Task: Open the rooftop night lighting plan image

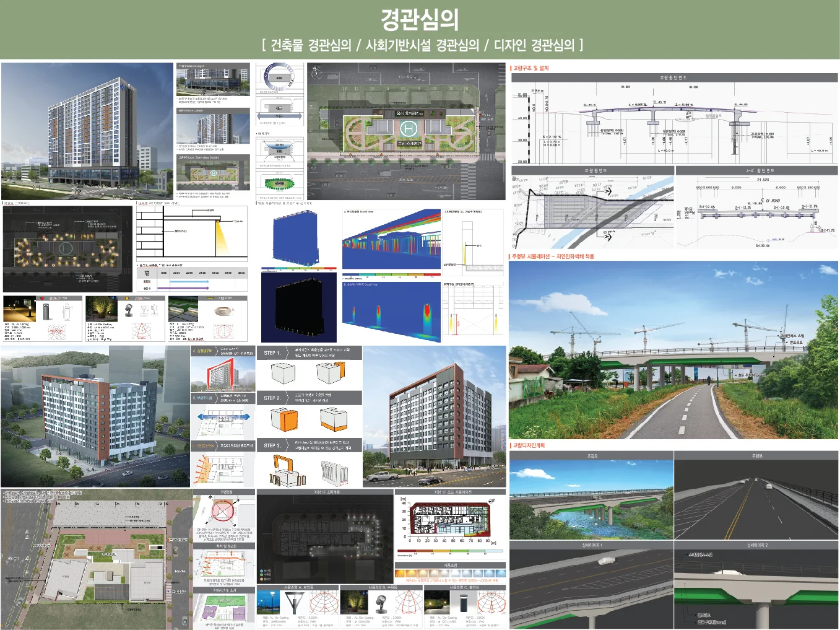Action: [67, 249]
